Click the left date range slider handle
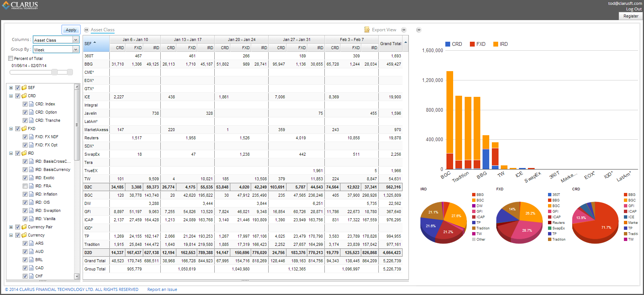Screen dimensions: 644x295 [x=54, y=72]
